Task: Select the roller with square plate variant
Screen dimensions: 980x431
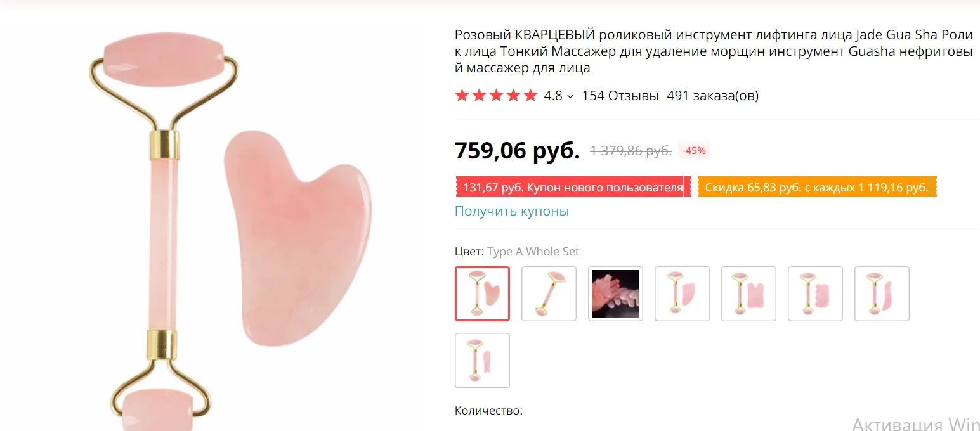Action: click(x=748, y=293)
